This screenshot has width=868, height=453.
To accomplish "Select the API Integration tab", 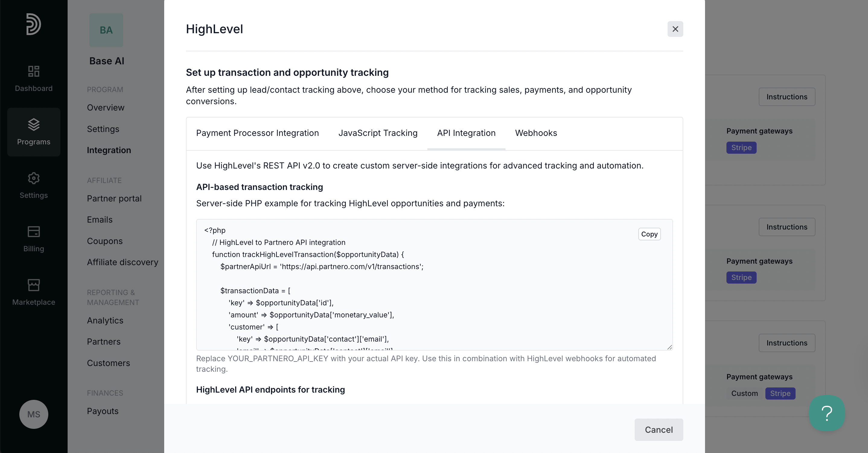I will 466,133.
